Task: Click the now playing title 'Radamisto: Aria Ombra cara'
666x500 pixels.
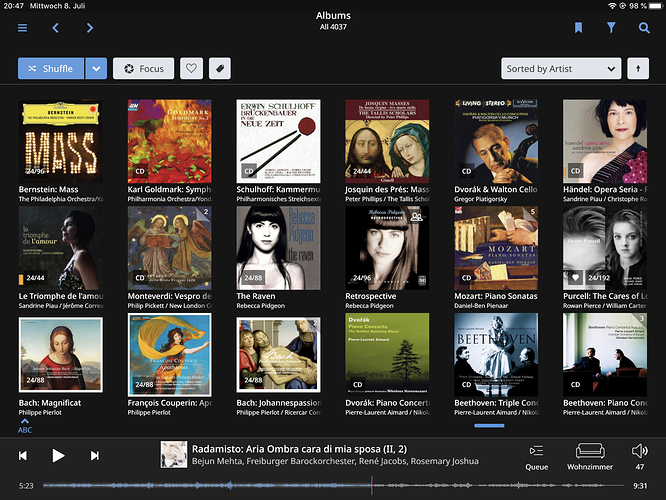Action: [299, 449]
